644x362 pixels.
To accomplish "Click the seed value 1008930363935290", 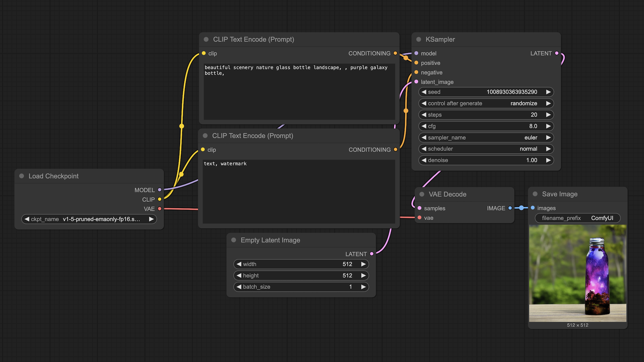I will pos(512,92).
